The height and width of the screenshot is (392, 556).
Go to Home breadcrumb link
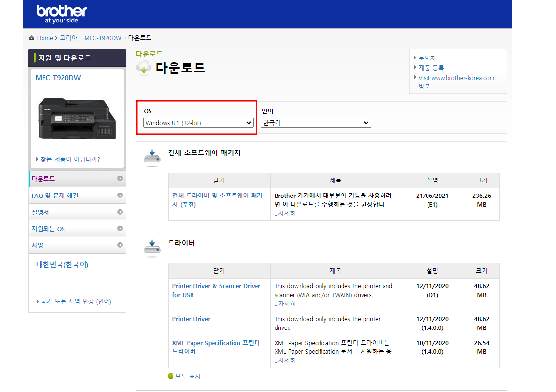(x=44, y=38)
